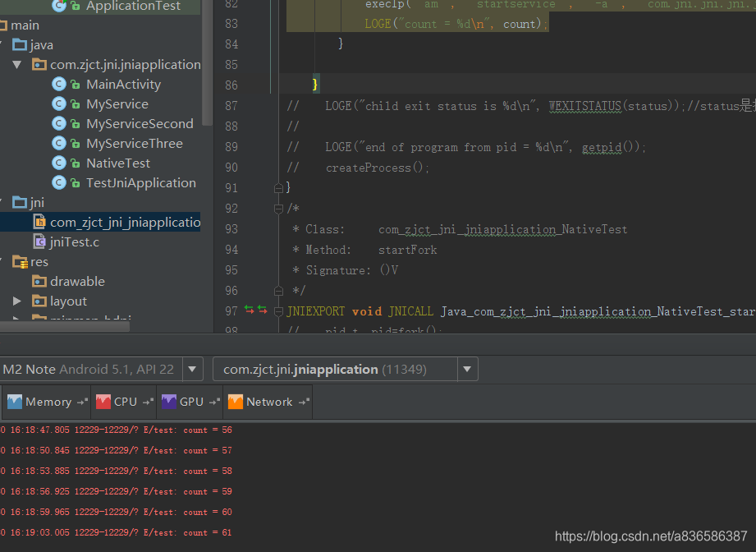The image size is (756, 552).
Task: Click header file icon of com_zjct_jni_jniapplication
Action: click(39, 222)
